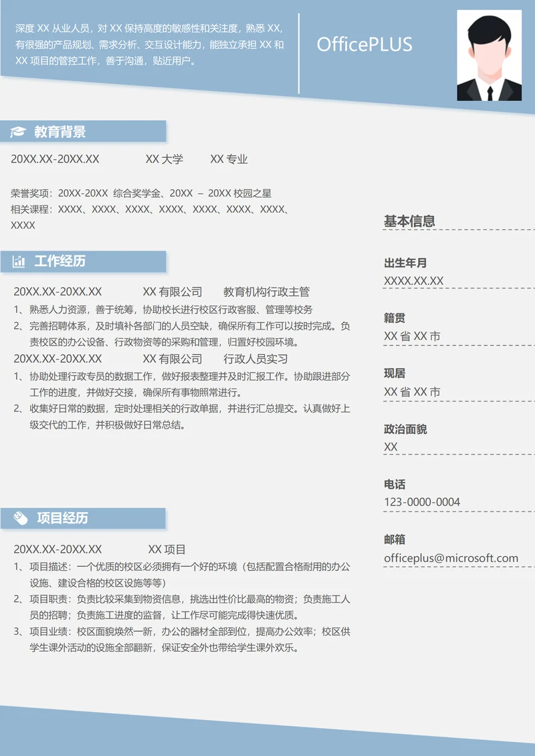The width and height of the screenshot is (535, 756).
Task: Select the profile avatar photo
Action: pos(489,55)
